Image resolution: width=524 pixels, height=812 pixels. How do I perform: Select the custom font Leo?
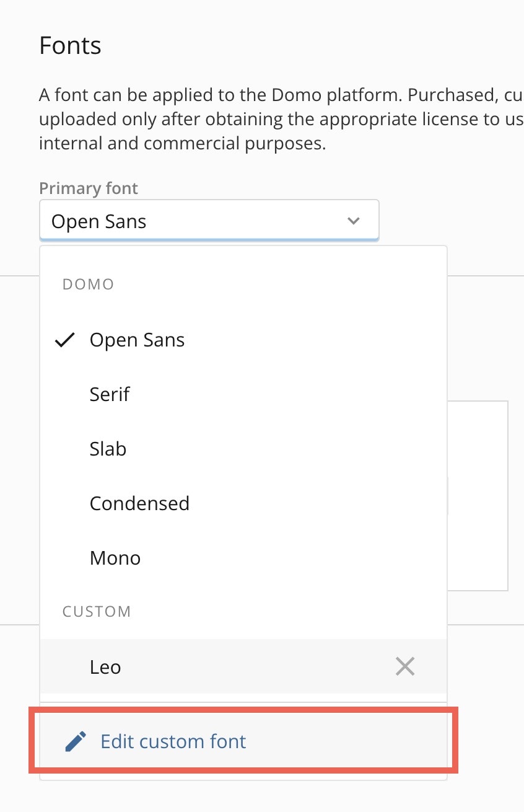[105, 666]
